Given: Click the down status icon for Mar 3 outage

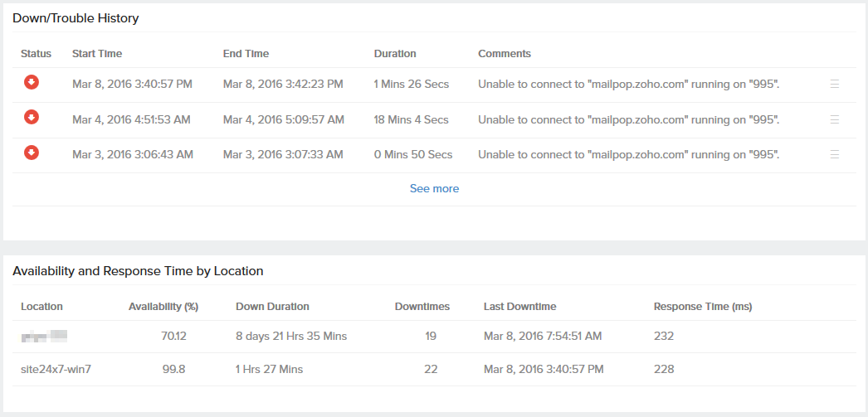Looking at the screenshot, I should coord(31,152).
